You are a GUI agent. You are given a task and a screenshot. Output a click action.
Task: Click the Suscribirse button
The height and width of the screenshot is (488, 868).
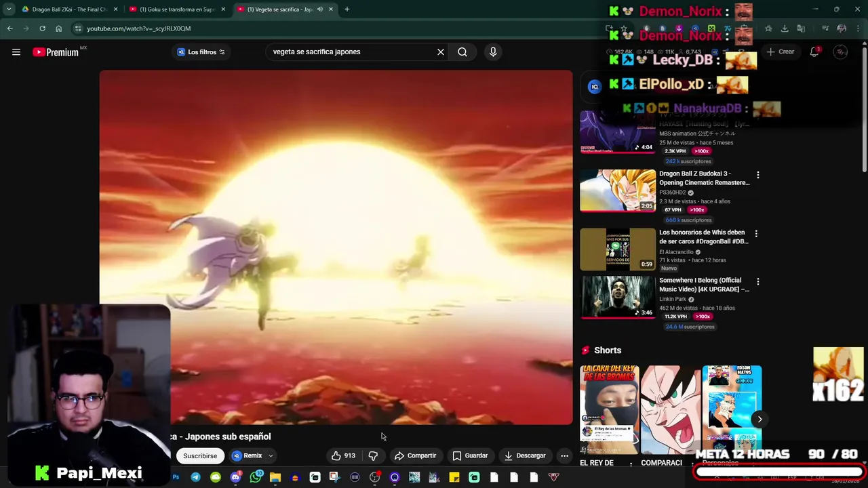(x=200, y=455)
